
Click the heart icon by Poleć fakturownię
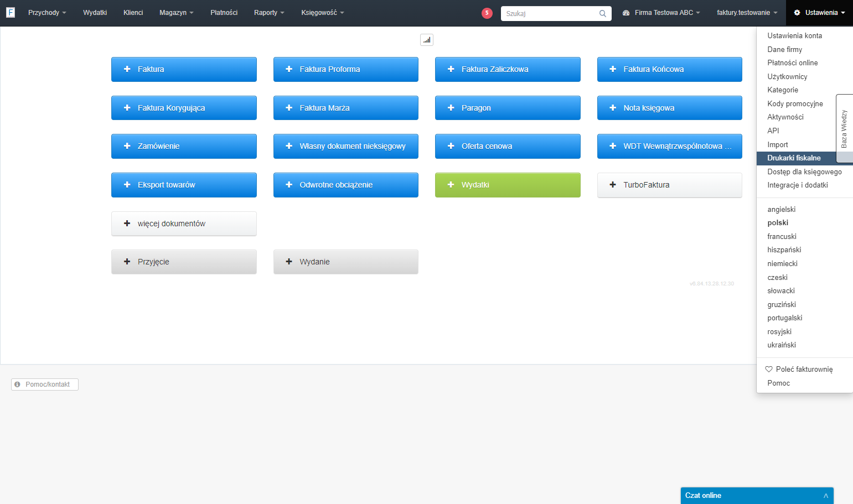[769, 369]
